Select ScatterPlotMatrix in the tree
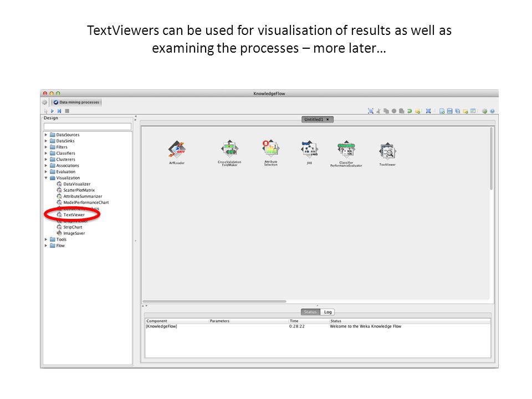Viewport: 532px width, 399px height. (76, 190)
